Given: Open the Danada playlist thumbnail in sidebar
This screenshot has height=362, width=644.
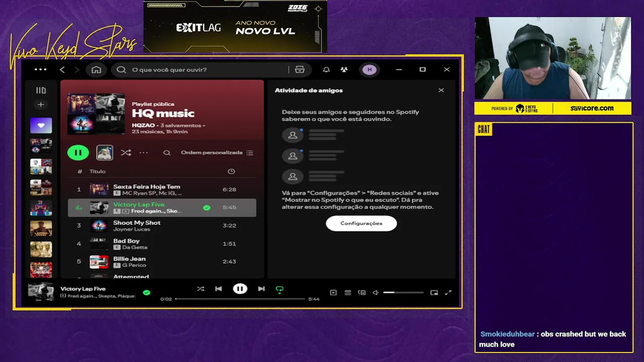Looking at the screenshot, I should coord(41,270).
